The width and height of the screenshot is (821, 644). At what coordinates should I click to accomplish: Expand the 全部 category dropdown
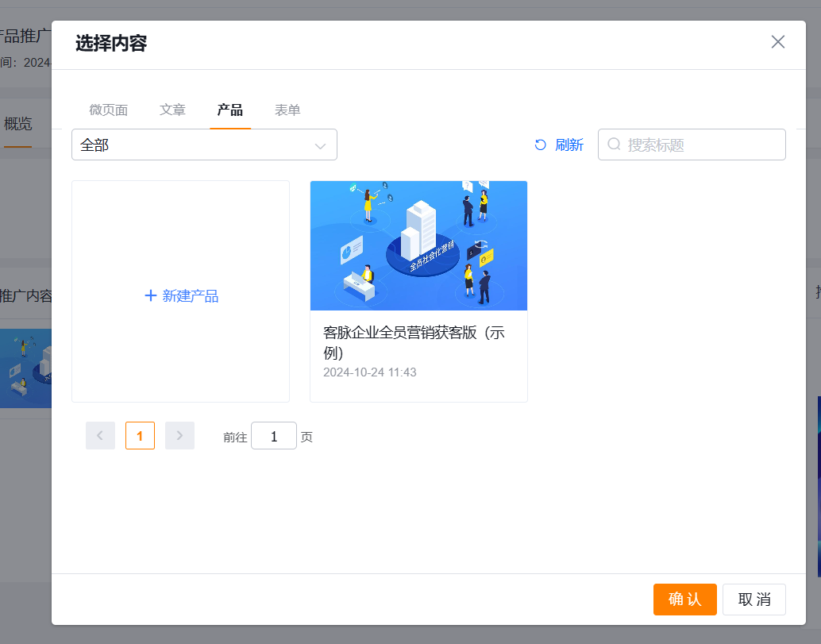[204, 145]
